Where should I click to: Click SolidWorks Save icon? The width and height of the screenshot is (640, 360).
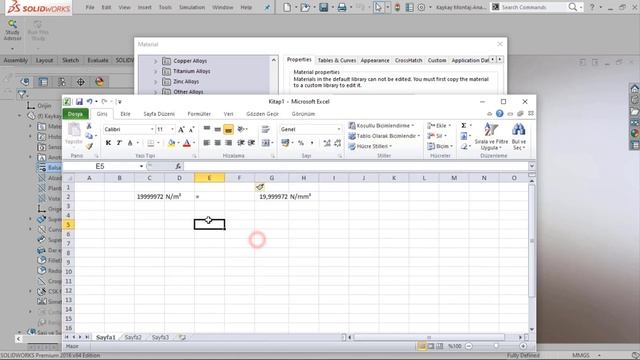pyautogui.click(x=324, y=7)
